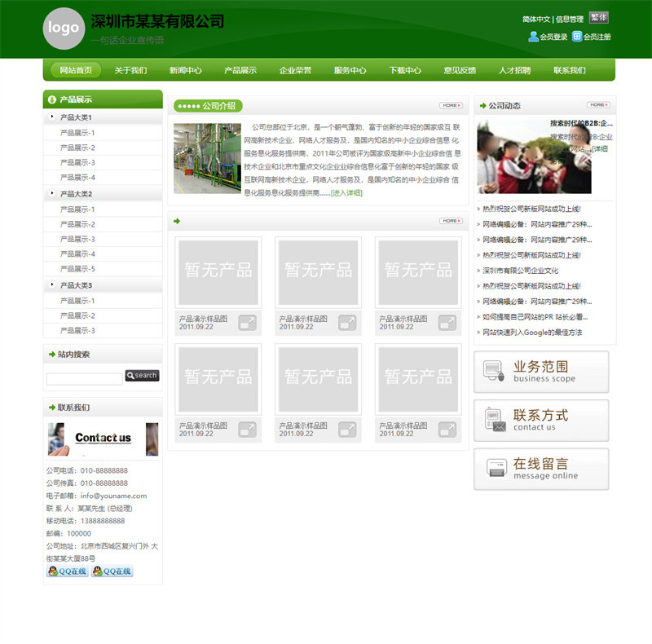The image size is (652, 644).
Task: Open 服务中心 navigation item
Action: (x=350, y=70)
